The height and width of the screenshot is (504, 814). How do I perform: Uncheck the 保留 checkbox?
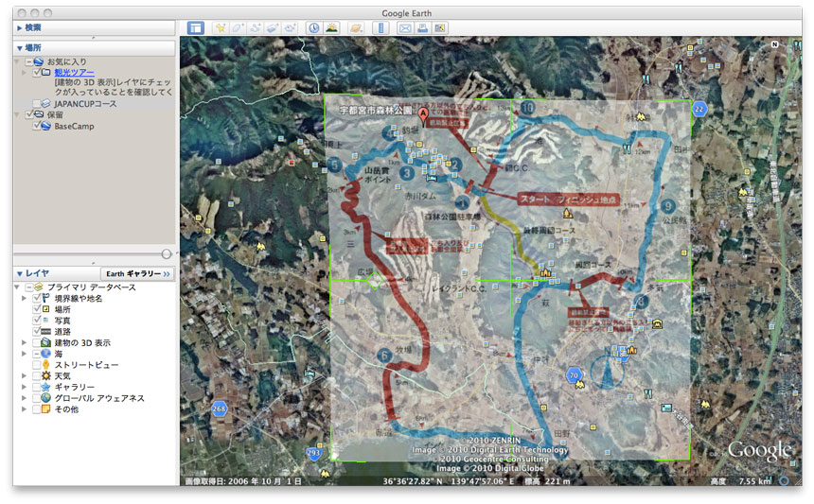29,114
